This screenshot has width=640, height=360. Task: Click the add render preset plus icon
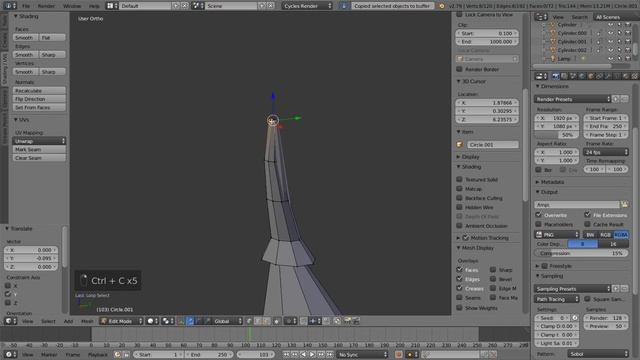click(x=616, y=99)
